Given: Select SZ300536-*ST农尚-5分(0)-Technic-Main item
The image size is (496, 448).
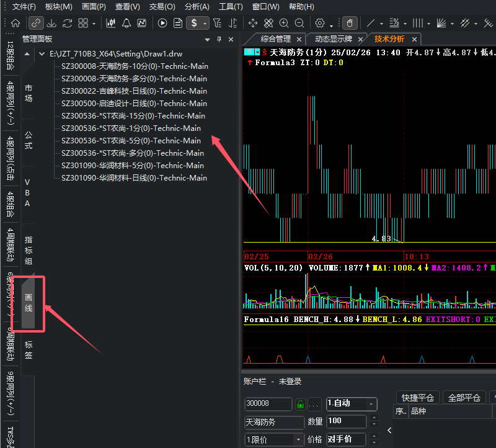Looking at the screenshot, I should tap(131, 141).
